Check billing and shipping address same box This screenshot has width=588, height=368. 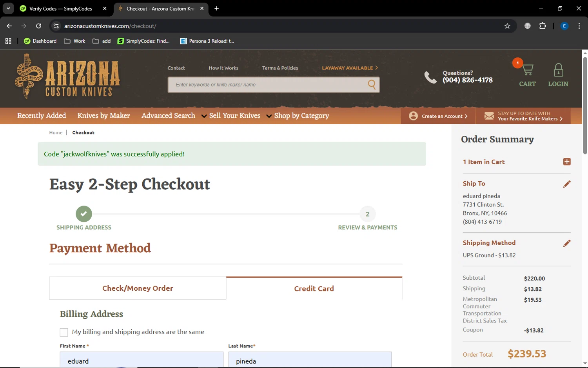click(x=64, y=332)
